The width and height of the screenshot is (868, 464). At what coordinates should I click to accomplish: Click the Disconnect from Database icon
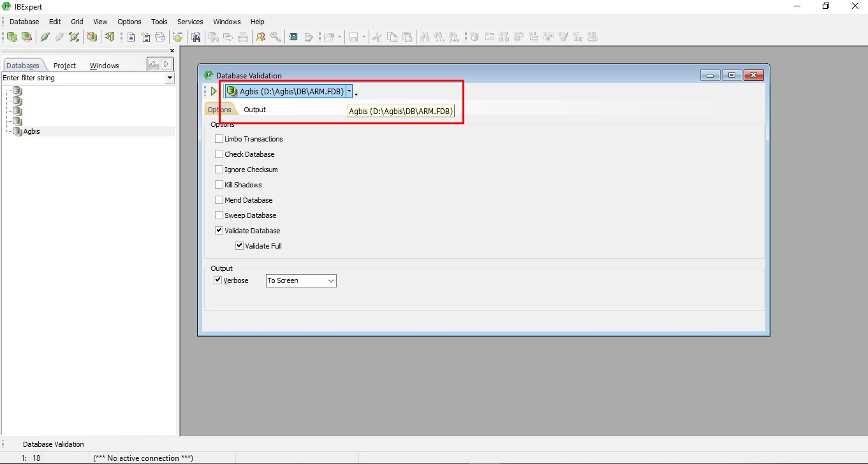point(59,37)
